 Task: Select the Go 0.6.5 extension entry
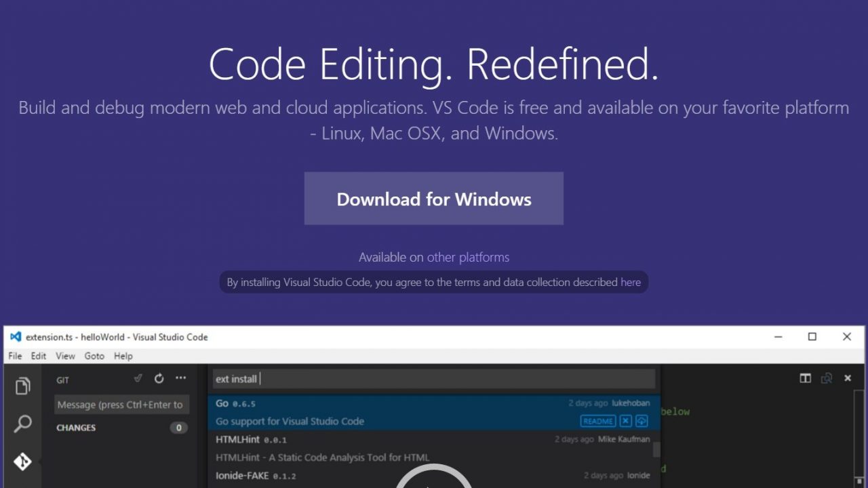coord(434,412)
